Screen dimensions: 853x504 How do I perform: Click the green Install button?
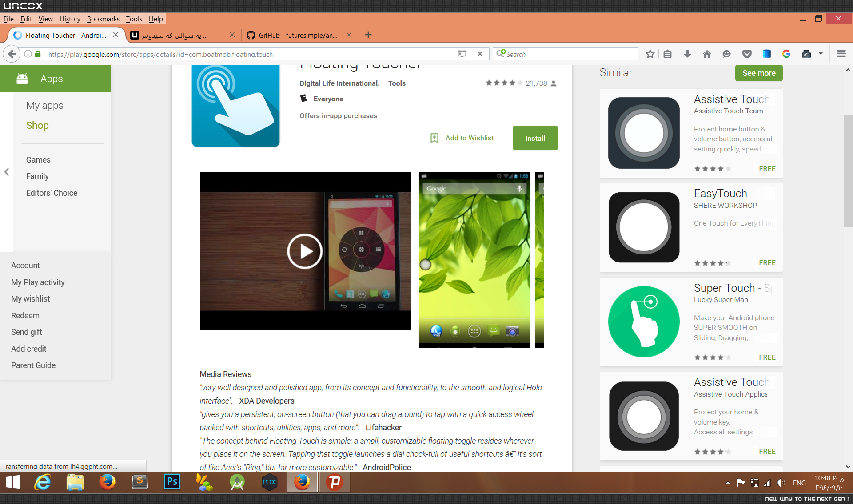pos(535,138)
